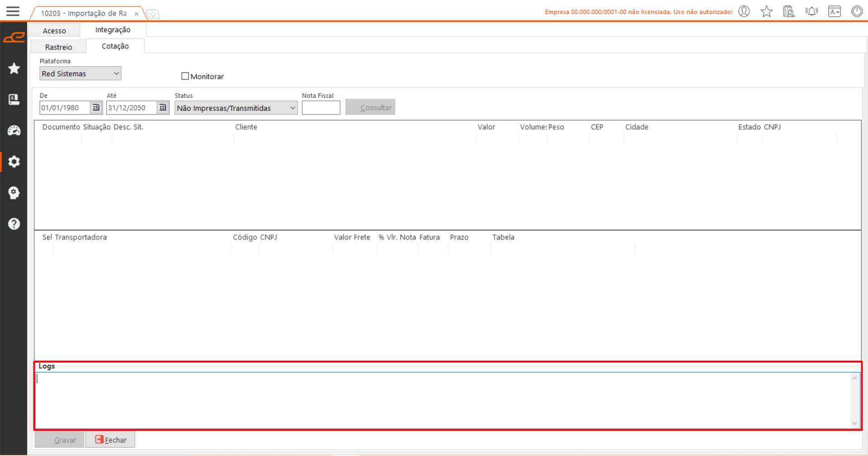The height and width of the screenshot is (456, 868).
Task: Switch to the Rastreio tab
Action: [x=58, y=47]
